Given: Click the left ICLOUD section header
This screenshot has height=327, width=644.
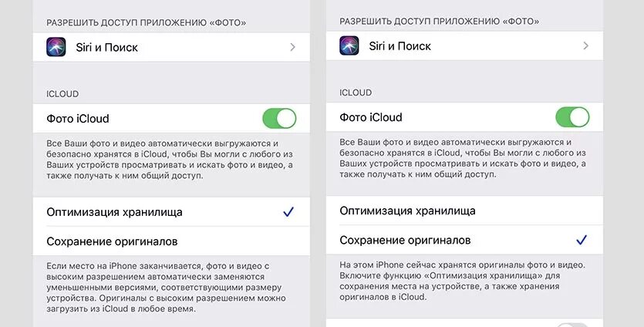Looking at the screenshot, I should 62,93.
